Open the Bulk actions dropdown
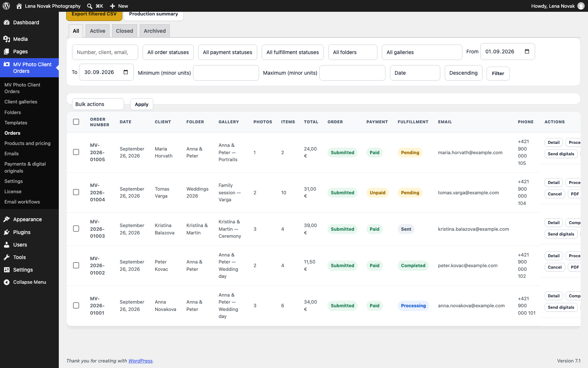 pyautogui.click(x=98, y=104)
